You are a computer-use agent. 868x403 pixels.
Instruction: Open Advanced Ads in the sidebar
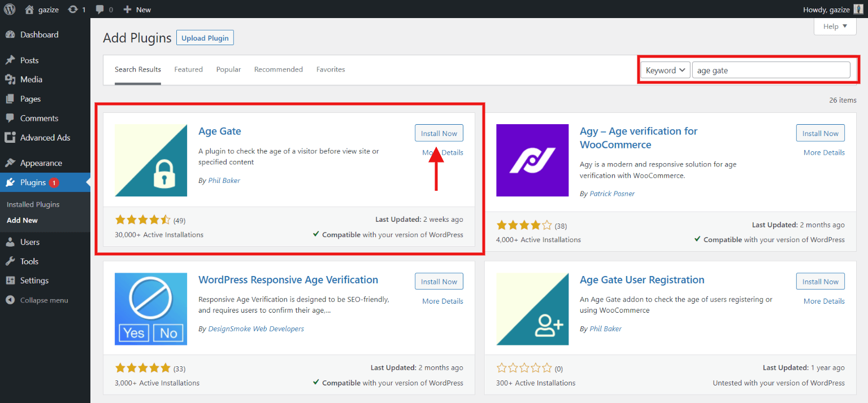(45, 138)
